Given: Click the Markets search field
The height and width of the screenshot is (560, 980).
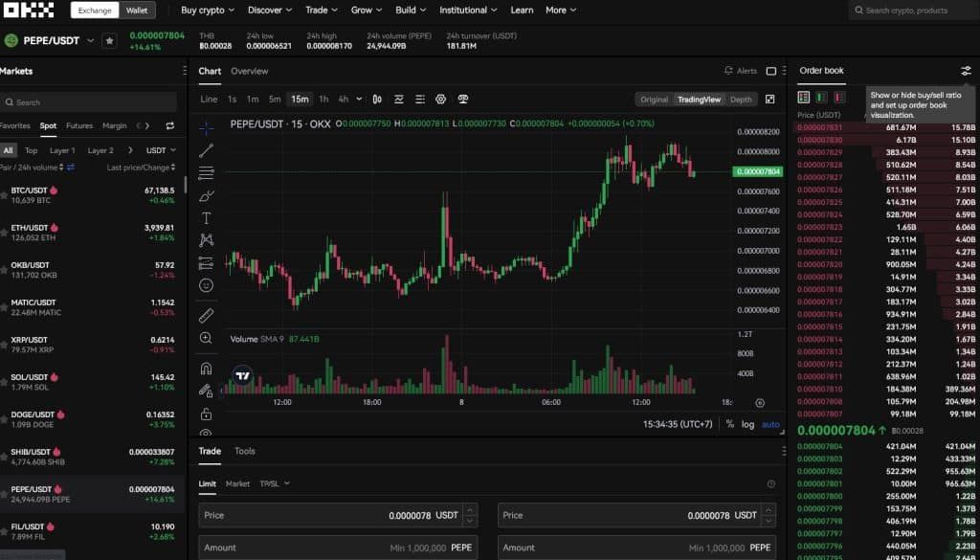Looking at the screenshot, I should coord(88,101).
